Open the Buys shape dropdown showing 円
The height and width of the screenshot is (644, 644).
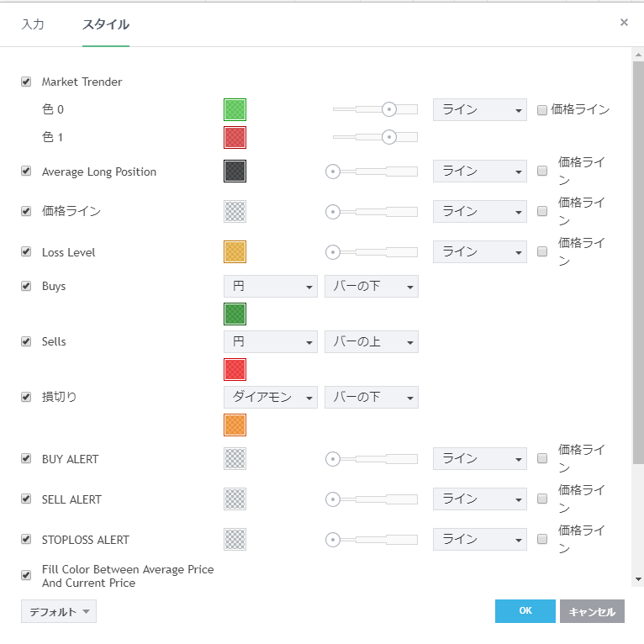[270, 287]
